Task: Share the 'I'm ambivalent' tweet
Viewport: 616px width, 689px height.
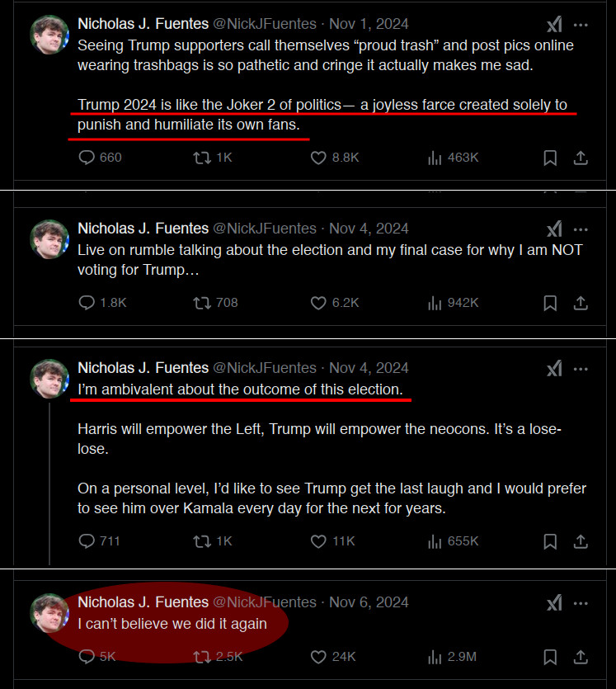Action: click(x=581, y=541)
